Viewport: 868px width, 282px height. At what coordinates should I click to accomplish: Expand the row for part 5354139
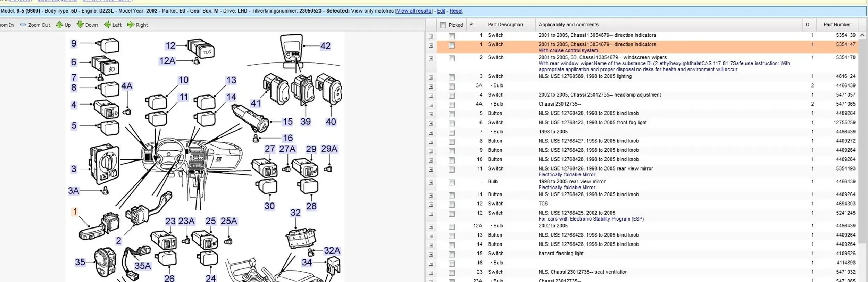pyautogui.click(x=431, y=36)
